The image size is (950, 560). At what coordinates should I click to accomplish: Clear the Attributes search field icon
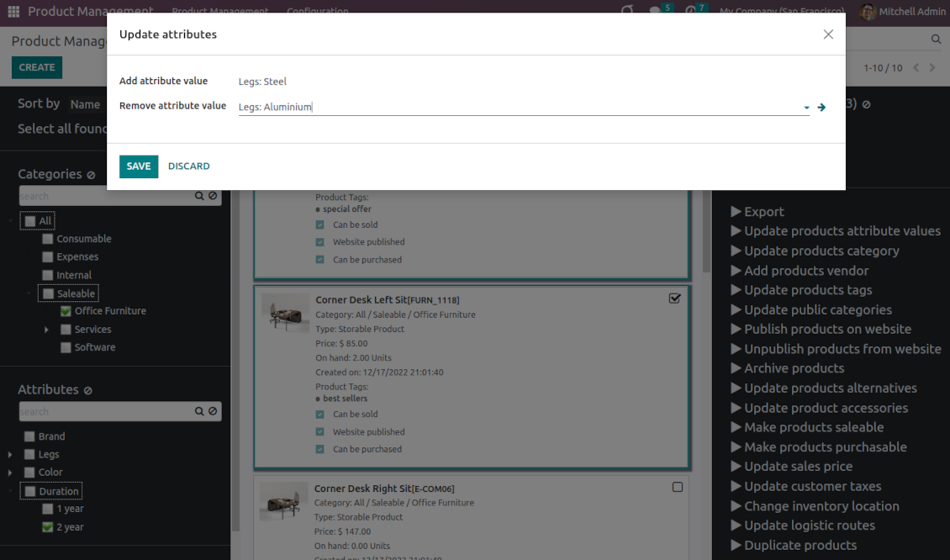point(213,411)
